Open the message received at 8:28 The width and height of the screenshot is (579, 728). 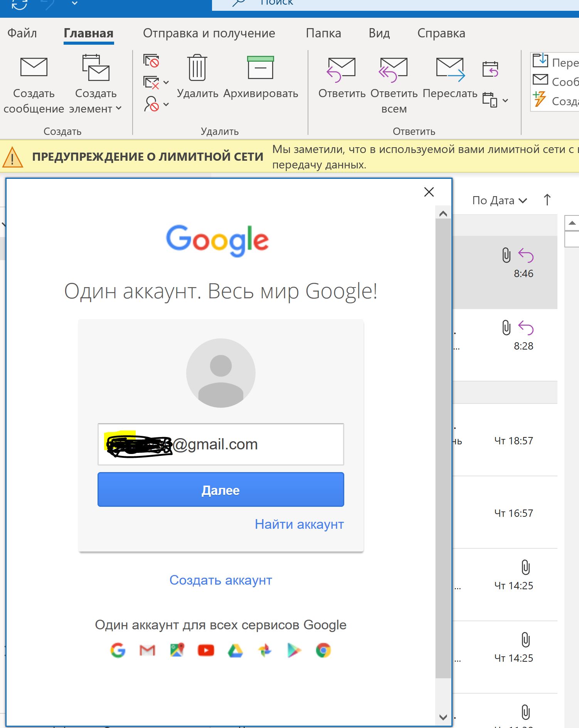tap(505, 345)
